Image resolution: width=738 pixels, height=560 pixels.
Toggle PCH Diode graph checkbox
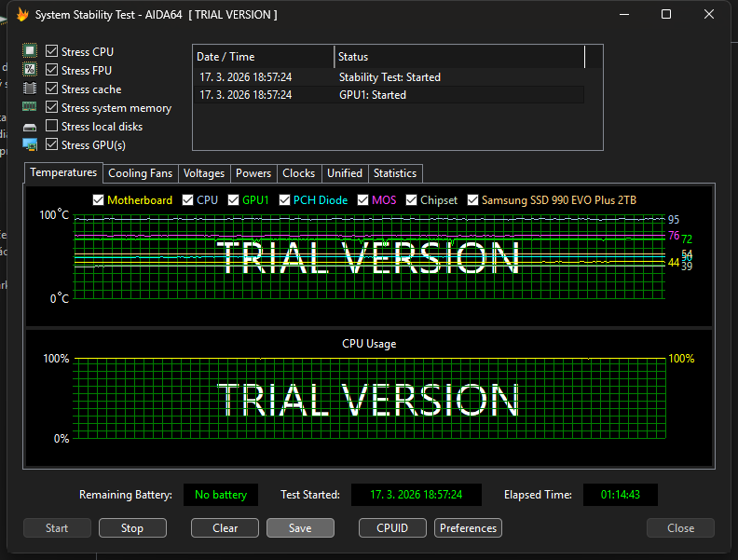284,200
